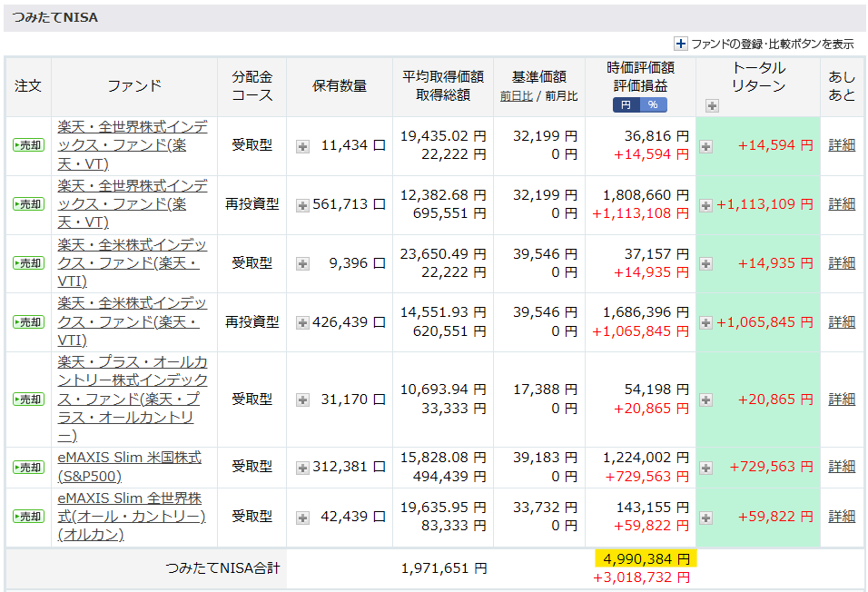
Task: Expand the plus icon beside 561,713 口 quantity
Action: 302,205
